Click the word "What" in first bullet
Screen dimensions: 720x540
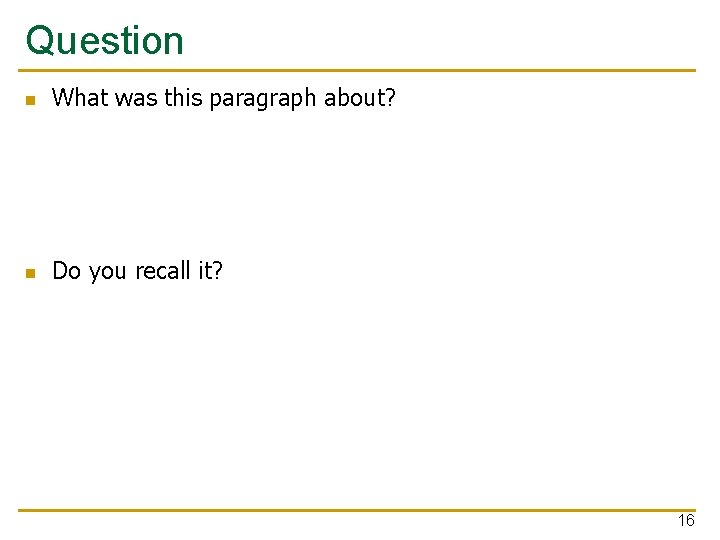pyautogui.click(x=80, y=97)
